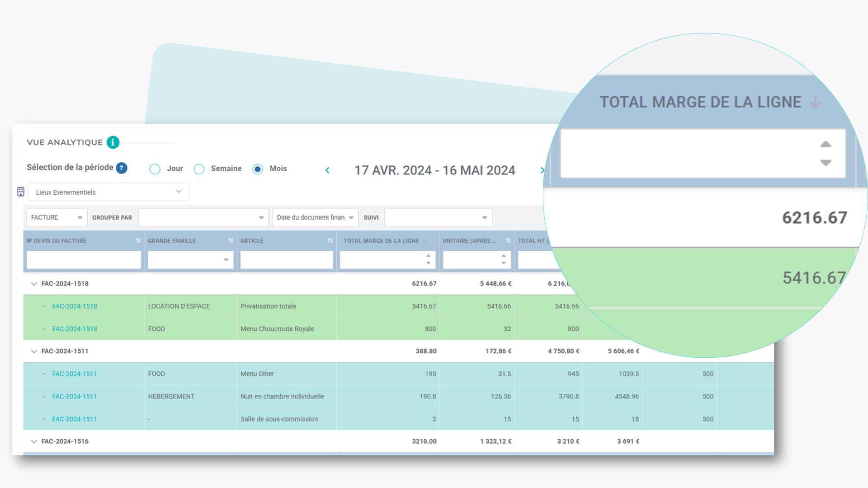Select the Jour radio button
Viewport: 868px width, 488px height.
pyautogui.click(x=155, y=169)
